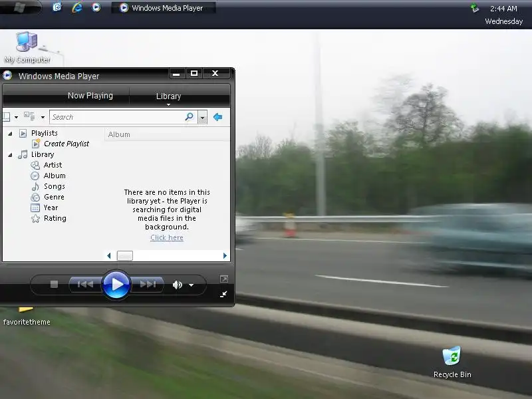
Task: Select the Recycle Bin desktop icon
Action: click(x=452, y=362)
